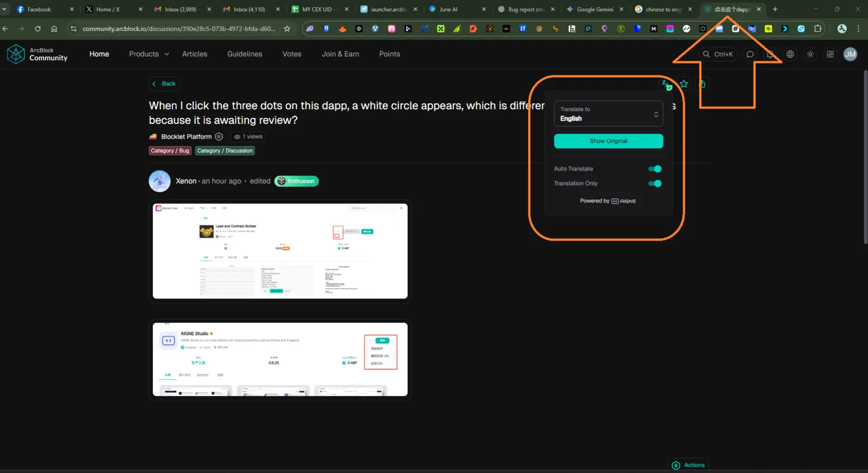Open the Guidelines nav item
Viewport: 868px width, 473px height.
pyautogui.click(x=245, y=54)
